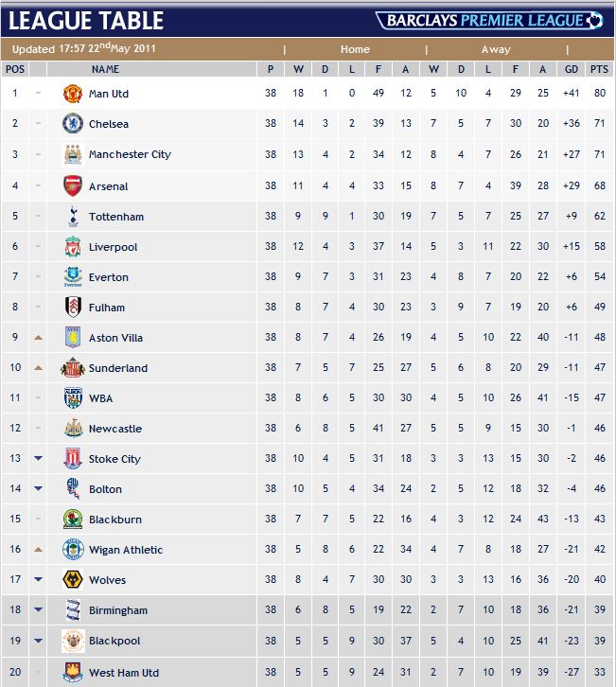Click Stoke City's down-arrow movement indicator
The image size is (616, 687).
click(39, 459)
